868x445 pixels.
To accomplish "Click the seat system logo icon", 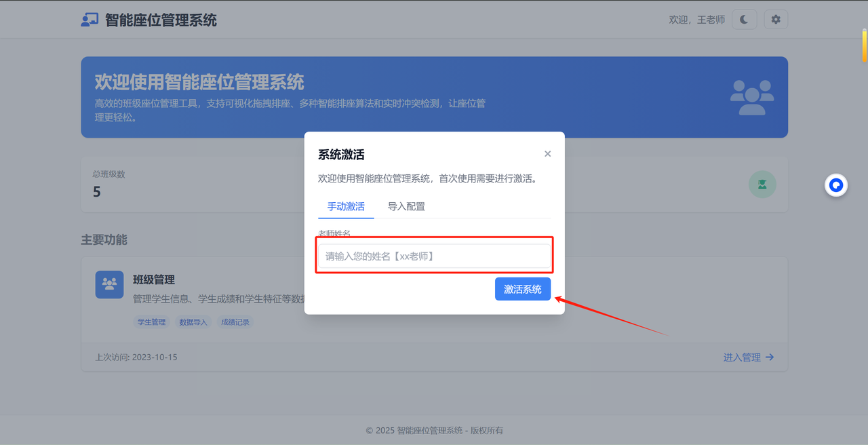I will coord(90,20).
